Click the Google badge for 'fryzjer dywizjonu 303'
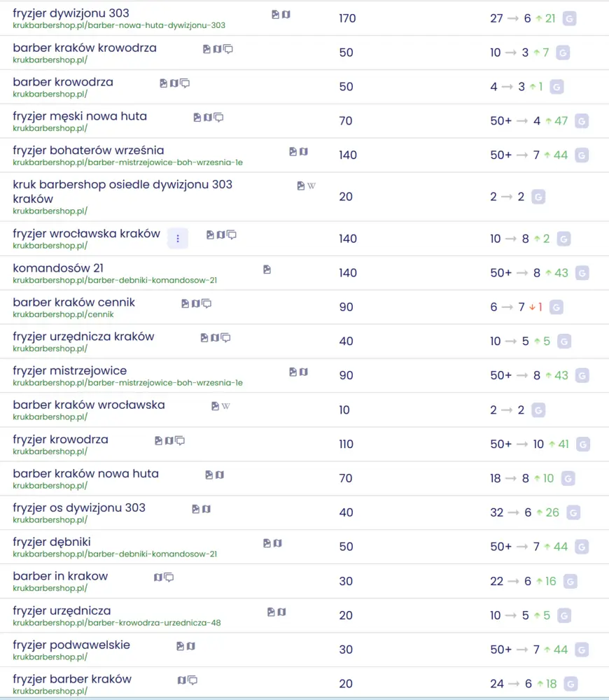609x700 pixels. 570,19
